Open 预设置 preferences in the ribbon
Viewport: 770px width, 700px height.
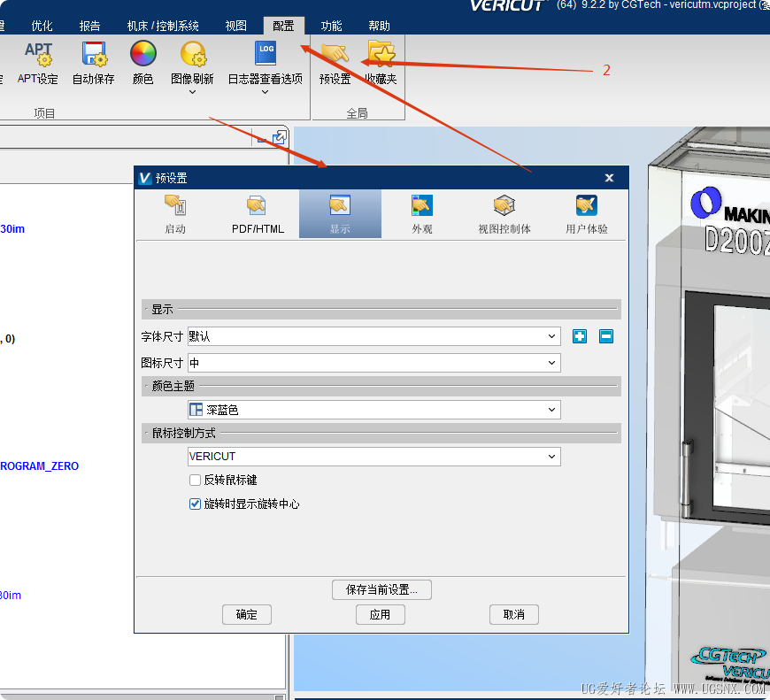point(335,64)
